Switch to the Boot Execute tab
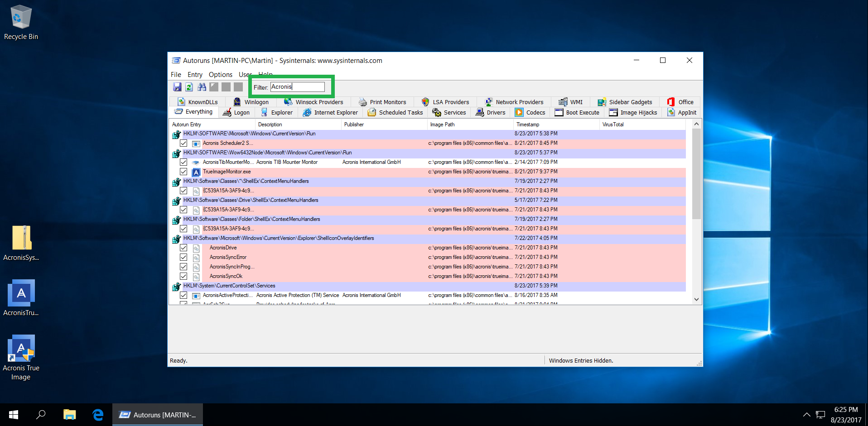The image size is (868, 426). 577,112
